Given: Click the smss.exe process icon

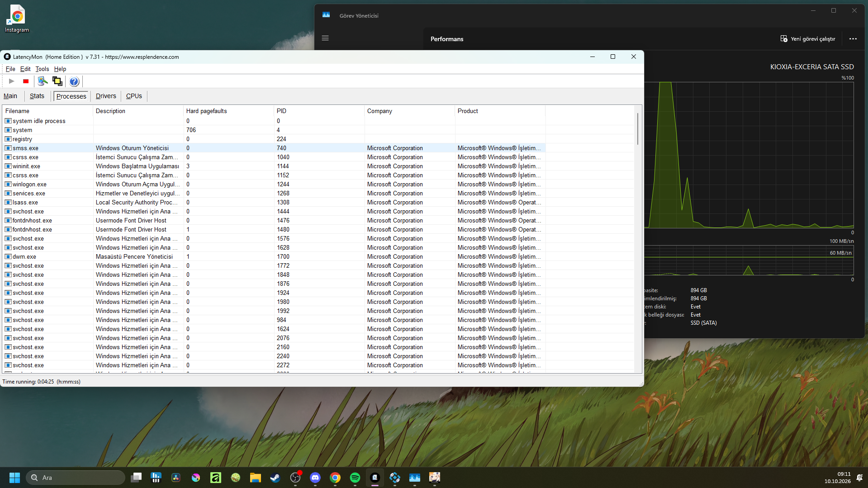Looking at the screenshot, I should tap(8, 148).
